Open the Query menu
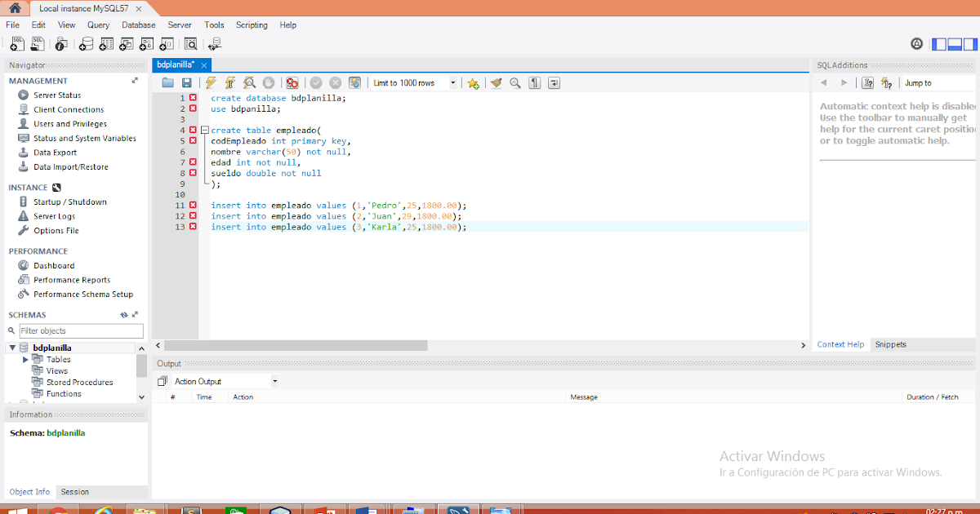The height and width of the screenshot is (514, 980). [x=98, y=24]
